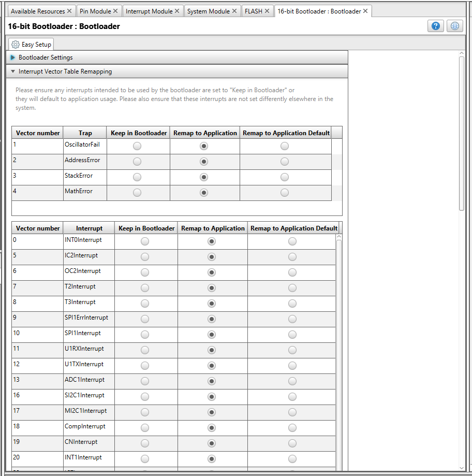Select the ADC1Interrupt name cell
472x476 pixels.
click(x=89, y=381)
